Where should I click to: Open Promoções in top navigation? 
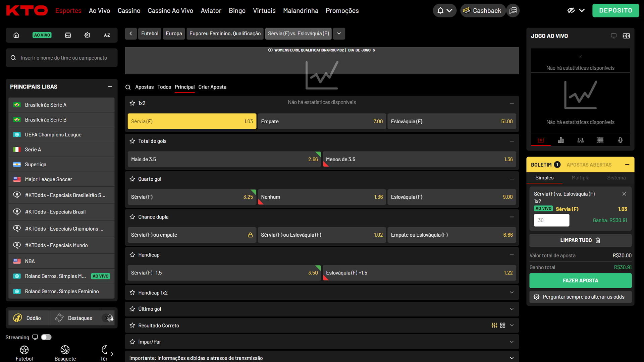(x=342, y=11)
